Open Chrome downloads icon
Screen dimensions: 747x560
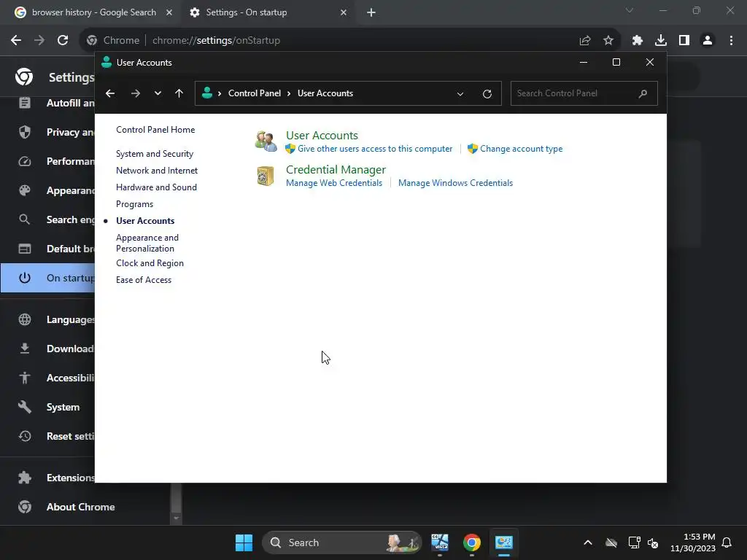pos(661,41)
